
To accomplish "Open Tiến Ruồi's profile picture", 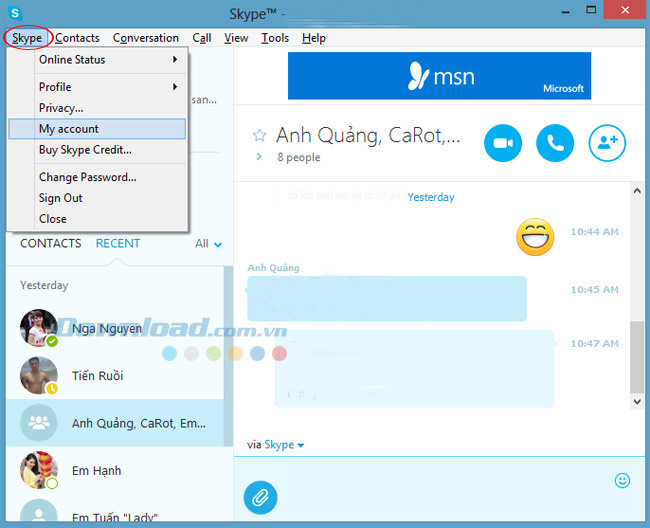I will coord(39,375).
